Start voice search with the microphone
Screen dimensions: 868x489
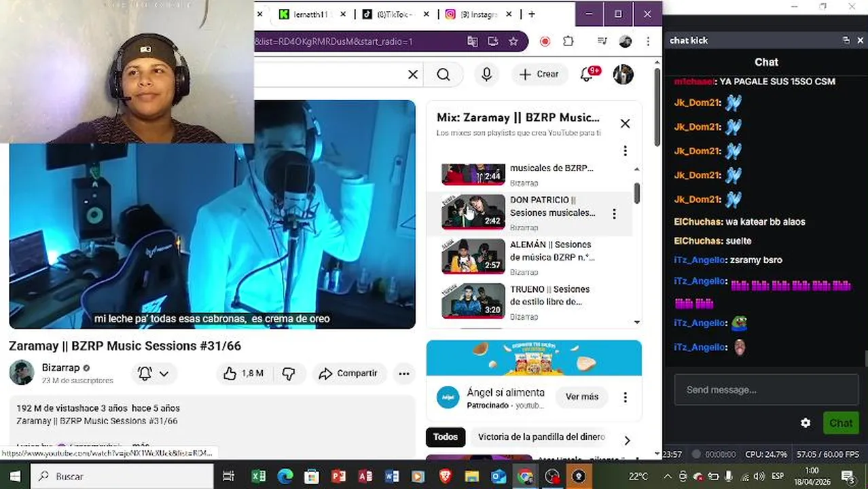(x=486, y=75)
